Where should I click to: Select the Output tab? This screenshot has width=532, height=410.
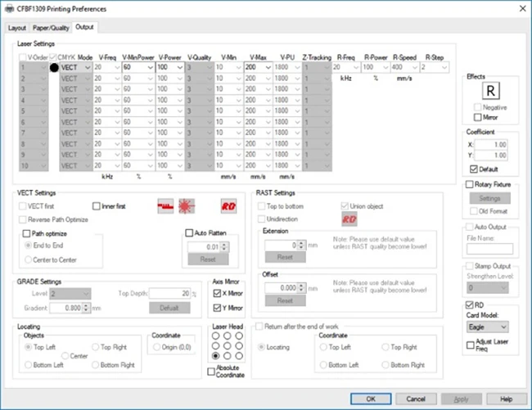(84, 27)
